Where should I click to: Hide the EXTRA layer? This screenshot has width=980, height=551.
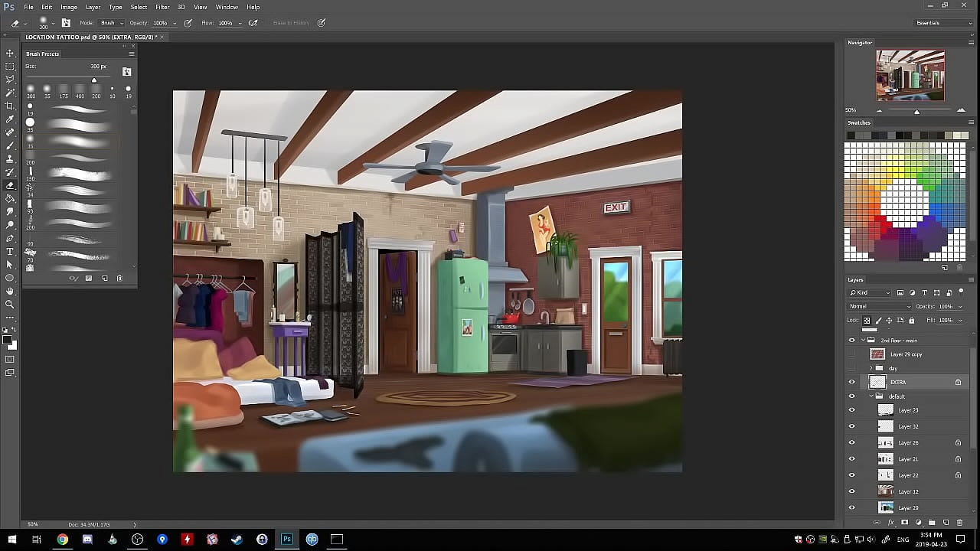click(x=851, y=382)
